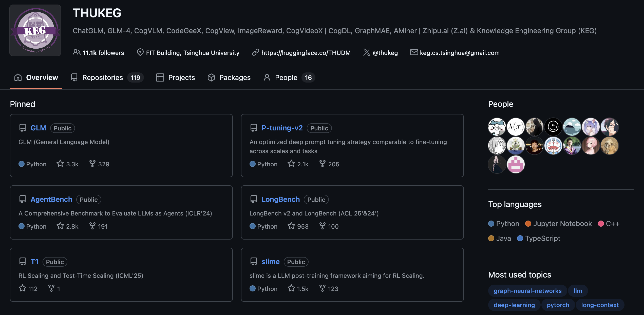Select the deep-learning topic tag
The height and width of the screenshot is (315, 644).
point(514,305)
